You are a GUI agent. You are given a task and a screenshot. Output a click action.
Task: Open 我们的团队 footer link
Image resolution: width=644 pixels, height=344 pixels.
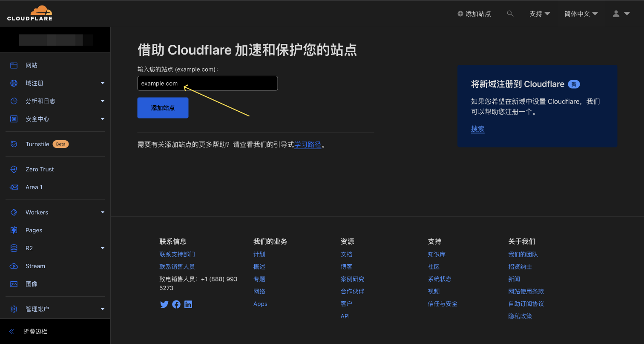point(523,254)
